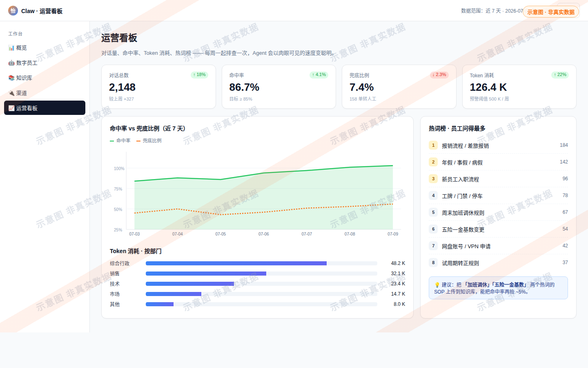Select 网盘账号 / VPN 申请 hot word row

tap(498, 246)
